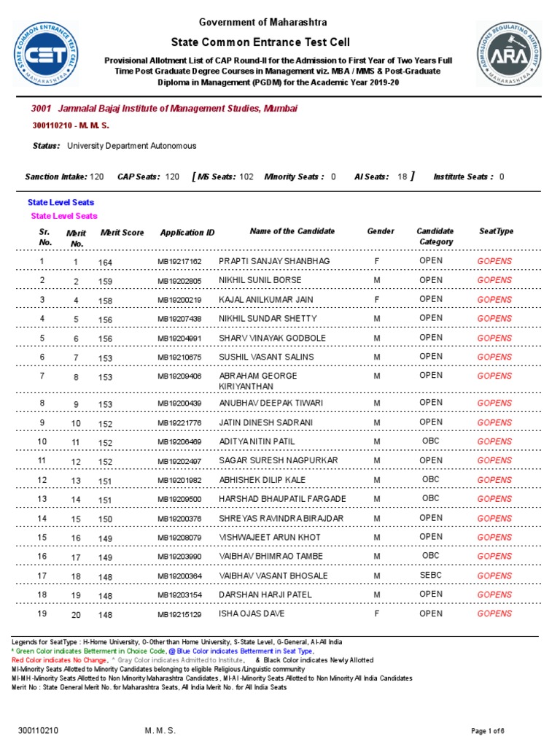
Task: Click the Application ID column header
Action: click(187, 233)
